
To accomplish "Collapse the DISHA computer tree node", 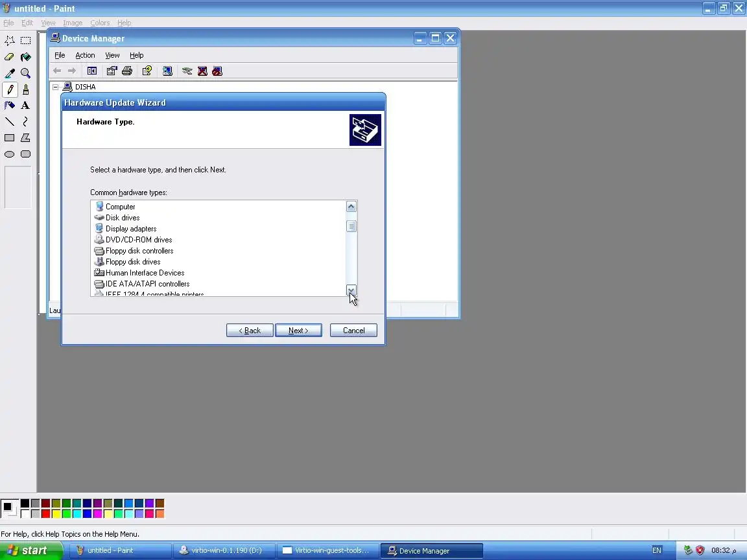I will (56, 87).
